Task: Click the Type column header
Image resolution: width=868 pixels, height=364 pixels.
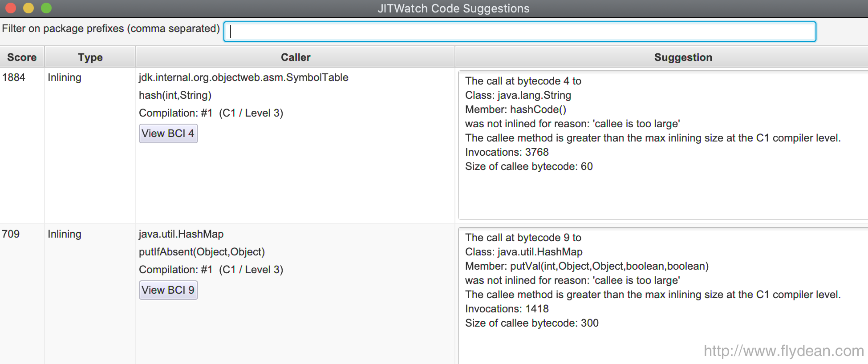Action: click(90, 57)
